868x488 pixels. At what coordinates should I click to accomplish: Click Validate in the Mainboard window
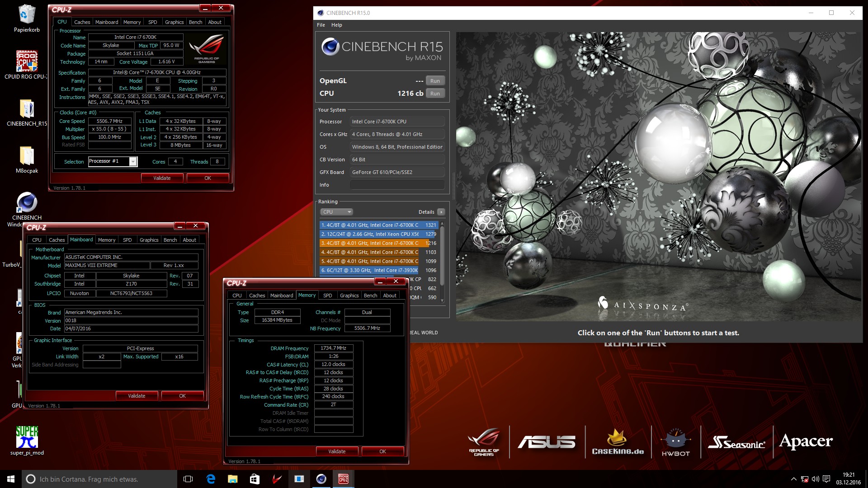[x=137, y=396]
